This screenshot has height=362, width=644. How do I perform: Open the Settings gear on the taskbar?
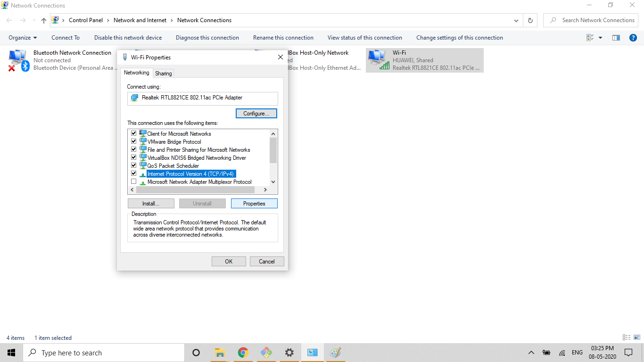tap(289, 353)
